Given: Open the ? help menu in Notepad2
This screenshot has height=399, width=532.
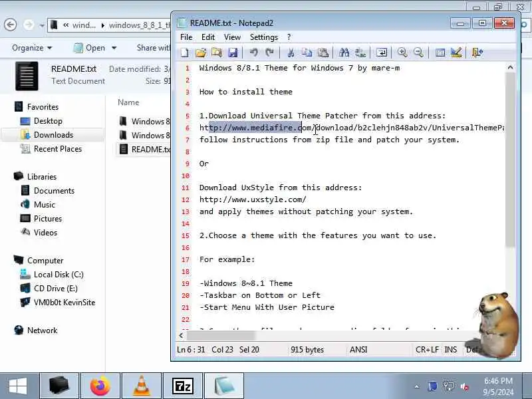Looking at the screenshot, I should [289, 37].
